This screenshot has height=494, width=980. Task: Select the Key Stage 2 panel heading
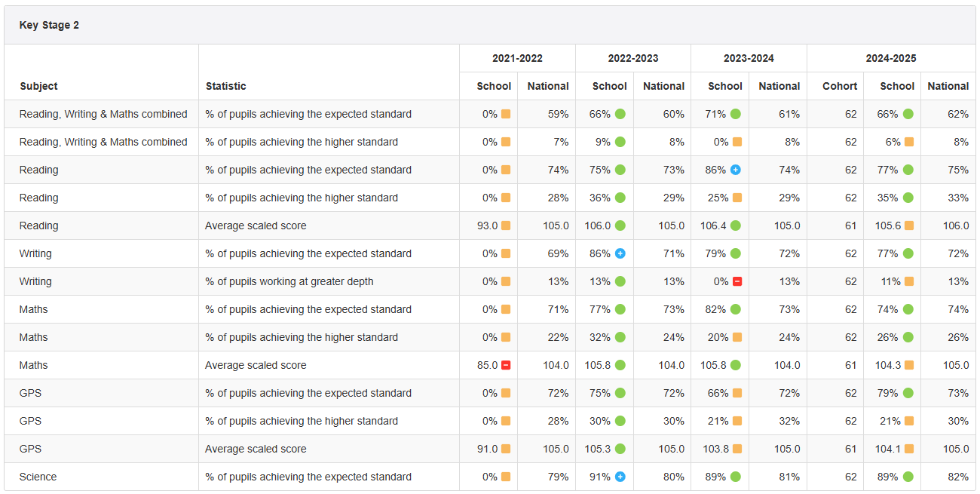(x=49, y=26)
